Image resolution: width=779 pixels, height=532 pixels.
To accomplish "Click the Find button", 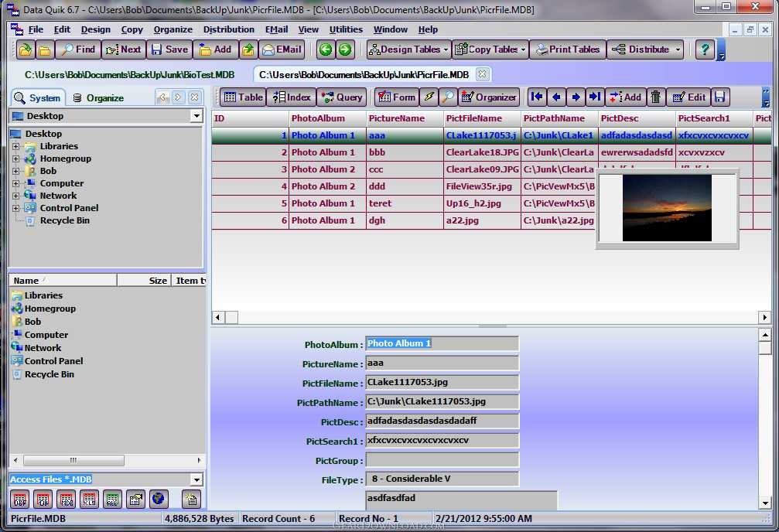I will click(x=77, y=49).
